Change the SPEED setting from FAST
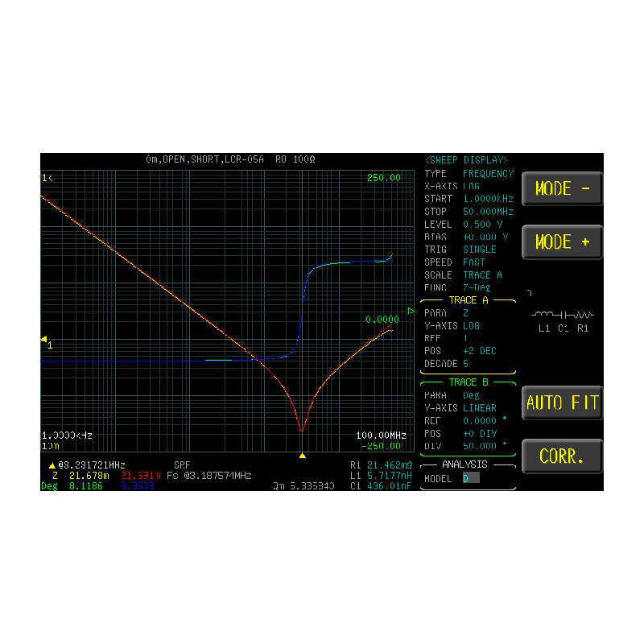The height and width of the screenshot is (644, 644). pos(474,262)
